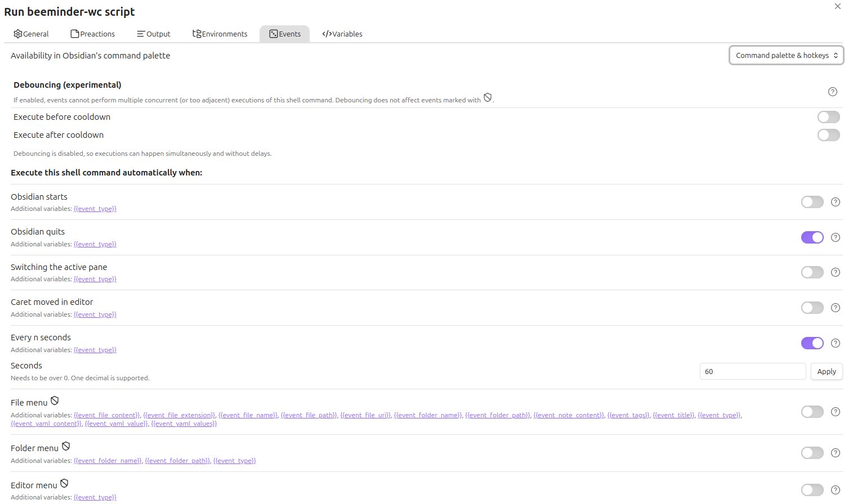Image resolution: width=853 pixels, height=504 pixels.
Task: Open help for Debouncing section
Action: (x=833, y=92)
